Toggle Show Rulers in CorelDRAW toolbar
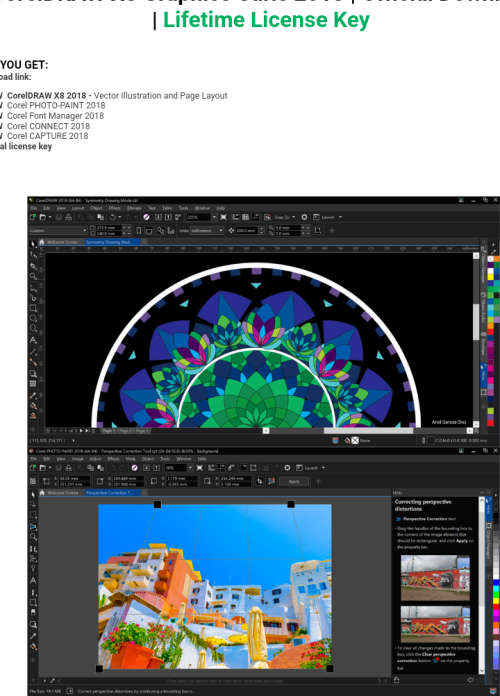The image size is (500, 696). [235, 217]
